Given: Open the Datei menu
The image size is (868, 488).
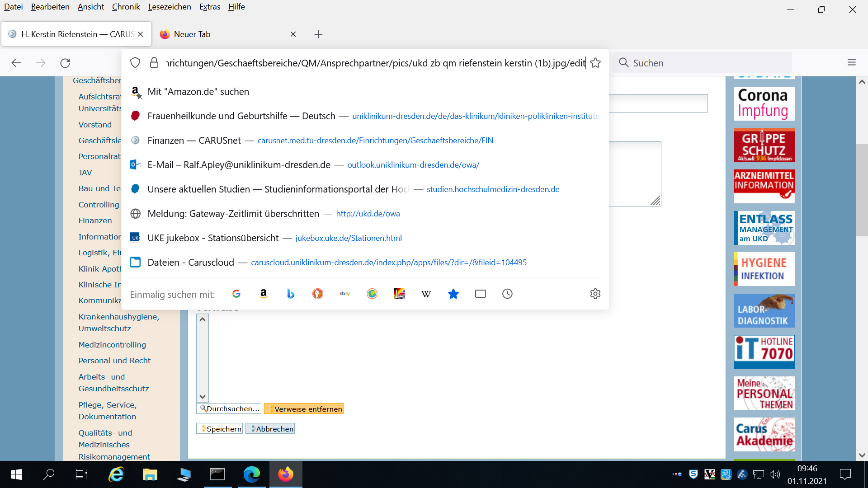Looking at the screenshot, I should coord(13,7).
